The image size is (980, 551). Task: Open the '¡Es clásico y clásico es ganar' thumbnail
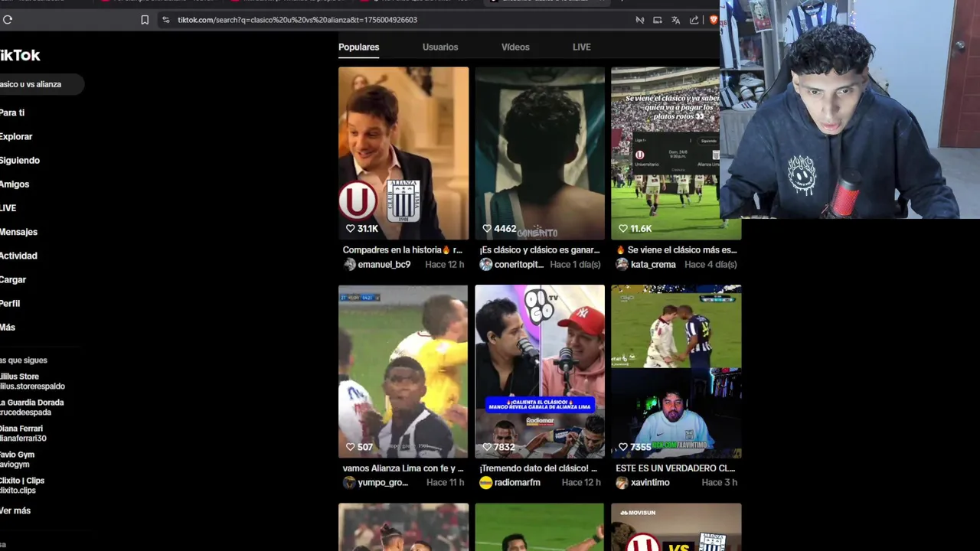pyautogui.click(x=540, y=153)
